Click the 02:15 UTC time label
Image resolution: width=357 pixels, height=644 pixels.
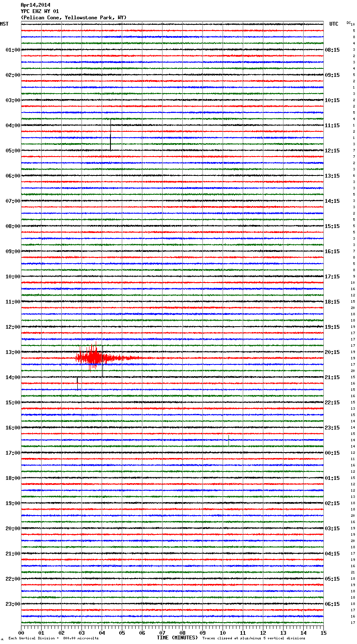332,503
